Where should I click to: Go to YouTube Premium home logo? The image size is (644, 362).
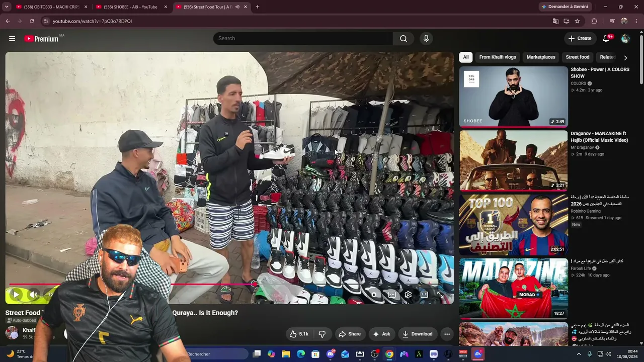[41, 39]
